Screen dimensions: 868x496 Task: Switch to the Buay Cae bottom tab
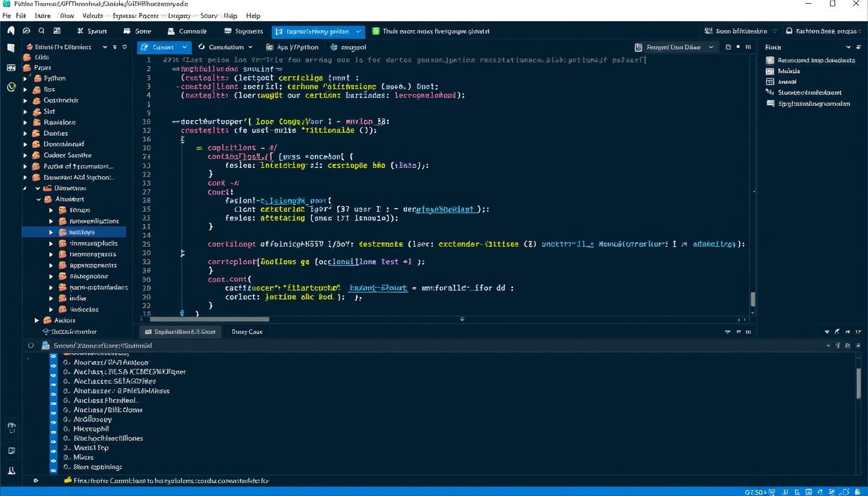[247, 332]
